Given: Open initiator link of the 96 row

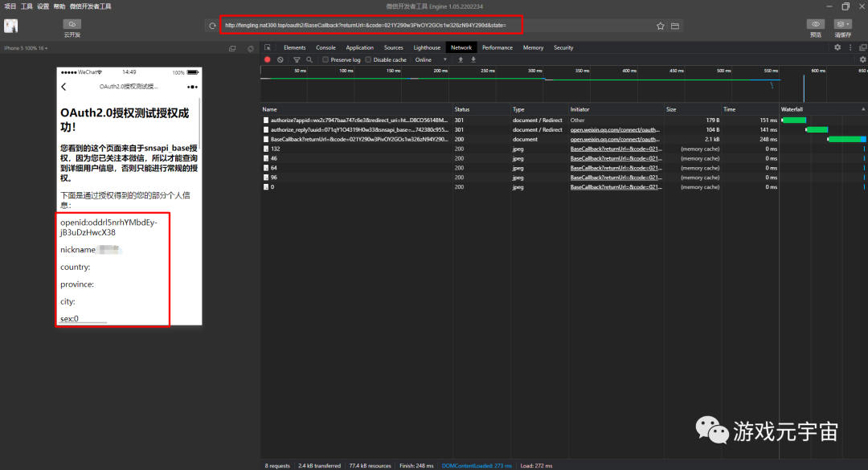Looking at the screenshot, I should [x=616, y=178].
